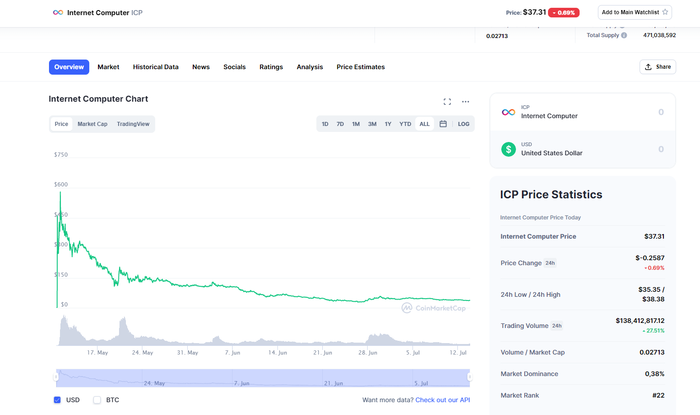Set chart range to ALL
700x415 pixels.
[425, 124]
